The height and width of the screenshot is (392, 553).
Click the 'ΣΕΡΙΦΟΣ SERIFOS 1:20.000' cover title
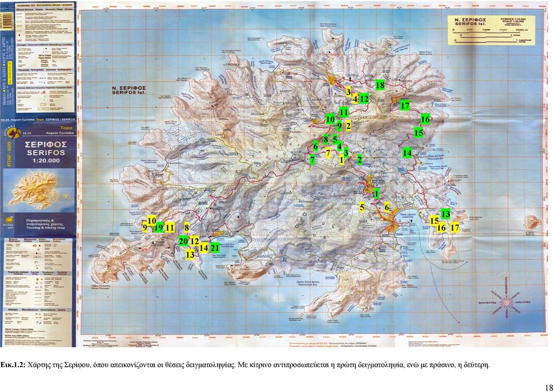click(x=46, y=153)
